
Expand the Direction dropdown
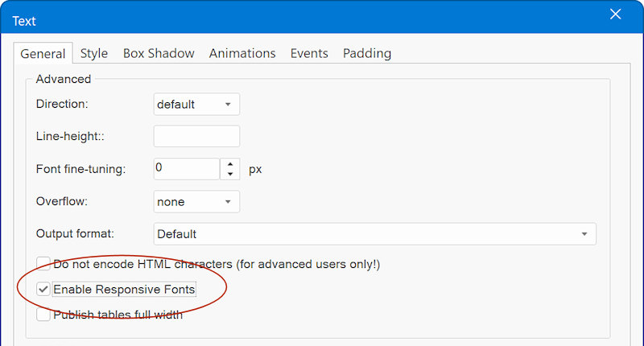pyautogui.click(x=196, y=105)
